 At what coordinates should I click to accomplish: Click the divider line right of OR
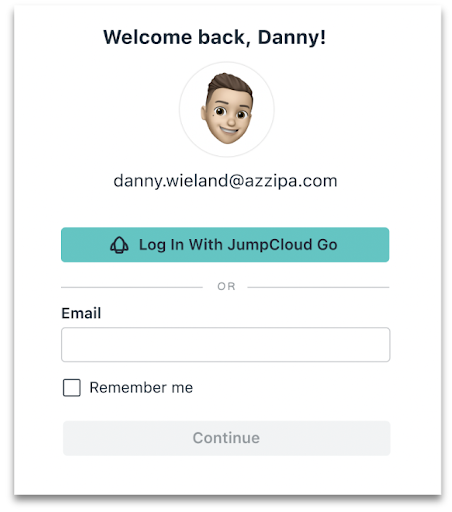(318, 287)
